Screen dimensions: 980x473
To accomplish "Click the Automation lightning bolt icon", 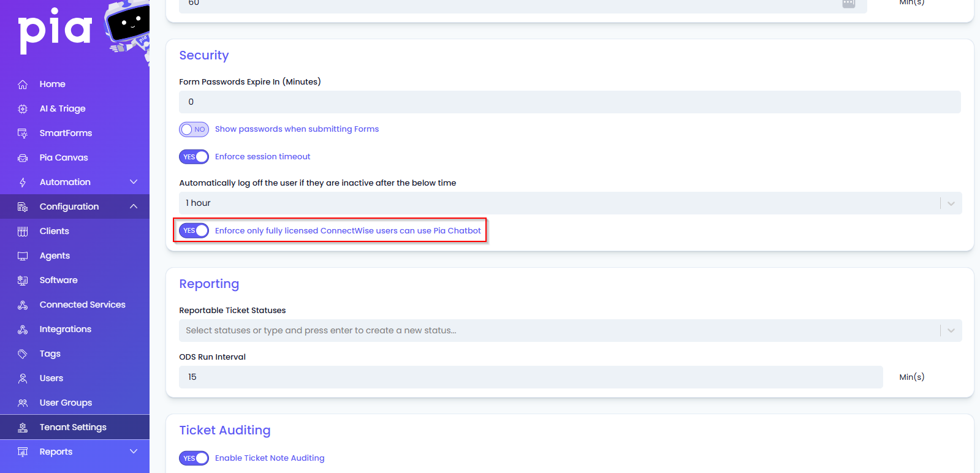I will 23,182.
